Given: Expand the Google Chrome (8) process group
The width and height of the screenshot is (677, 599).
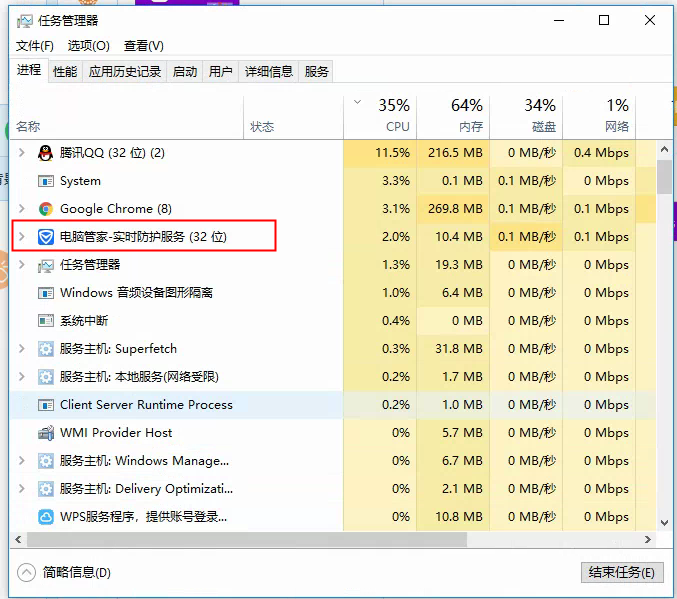Looking at the screenshot, I should click(x=22, y=209).
